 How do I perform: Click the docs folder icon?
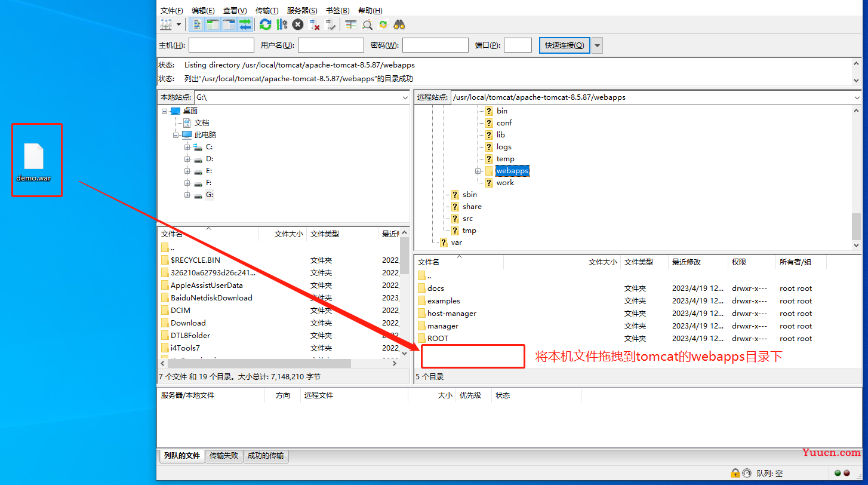[x=421, y=288]
